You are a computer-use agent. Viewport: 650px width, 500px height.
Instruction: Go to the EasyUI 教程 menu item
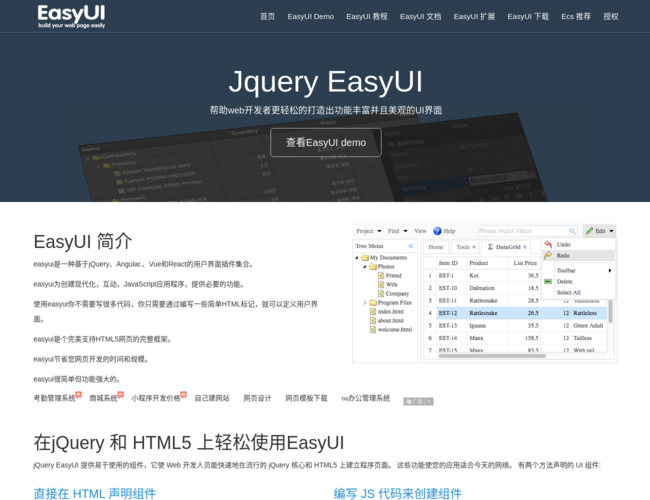point(367,17)
